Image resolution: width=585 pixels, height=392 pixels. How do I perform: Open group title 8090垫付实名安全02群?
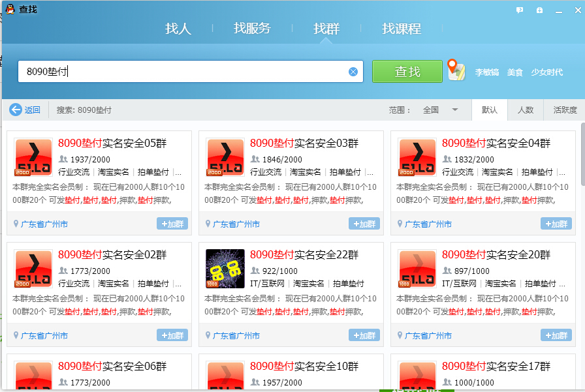pyautogui.click(x=112, y=254)
